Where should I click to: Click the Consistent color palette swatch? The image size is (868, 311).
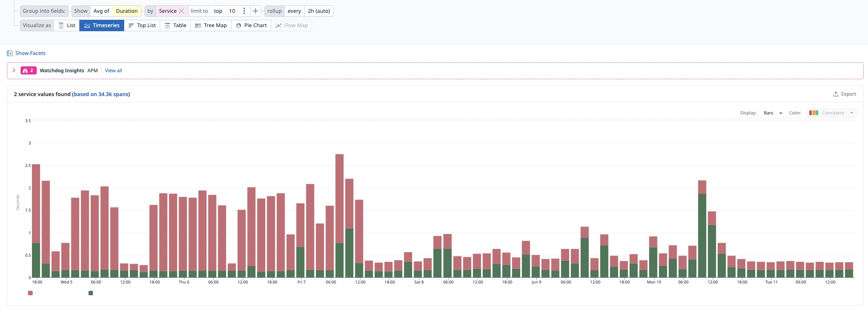[814, 113]
